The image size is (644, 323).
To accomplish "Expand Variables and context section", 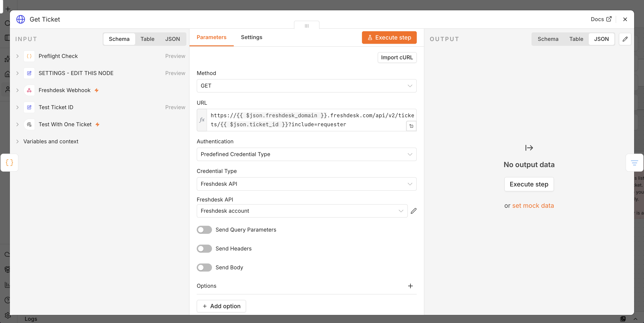I will [18, 142].
